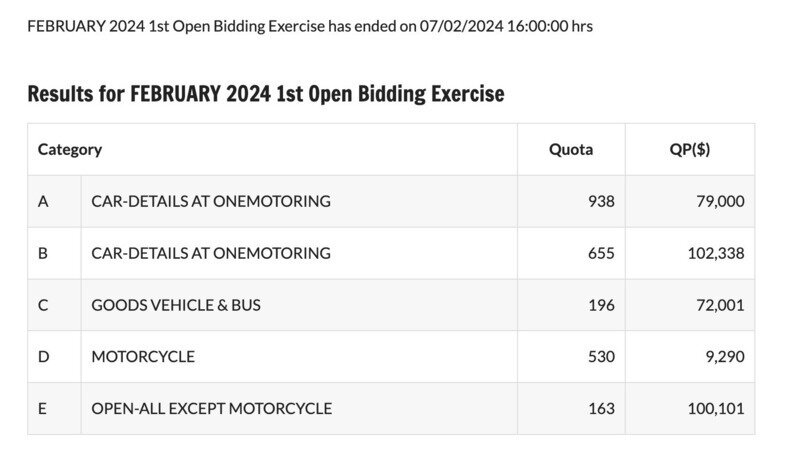Click the quota value 530
The width and height of the screenshot is (800, 450).
(601, 356)
